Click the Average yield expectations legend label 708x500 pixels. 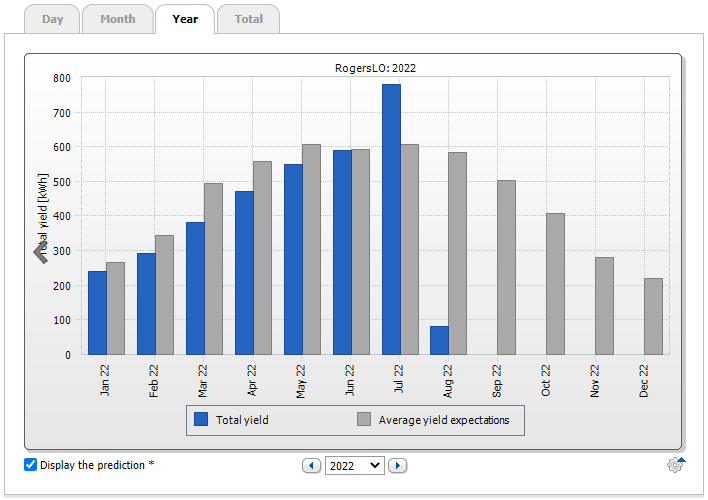[x=443, y=420]
